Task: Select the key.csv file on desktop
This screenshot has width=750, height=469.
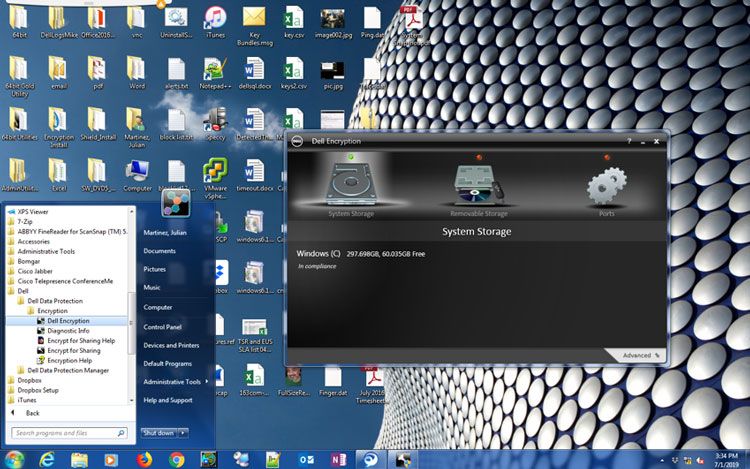Action: coord(294,22)
